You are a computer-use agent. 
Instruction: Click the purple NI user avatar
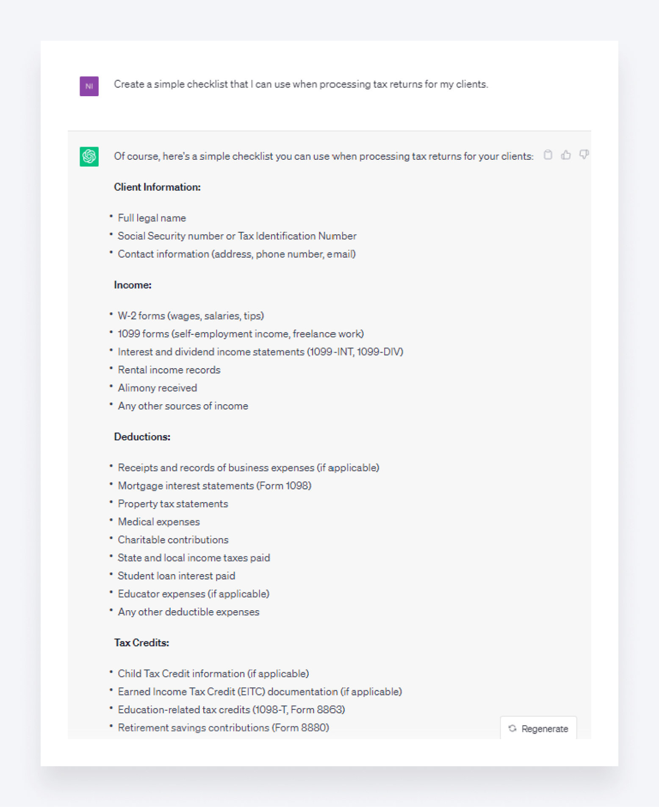pos(89,86)
